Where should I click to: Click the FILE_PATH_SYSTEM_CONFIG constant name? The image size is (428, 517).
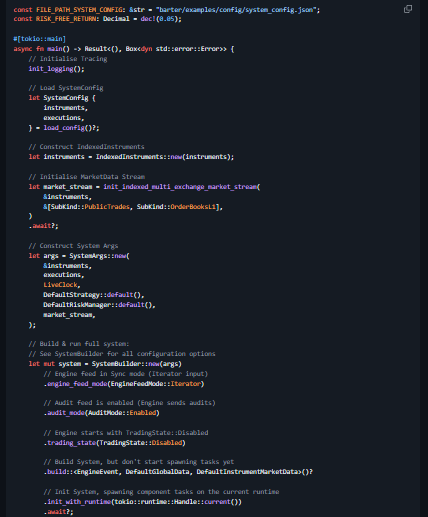(x=79, y=10)
